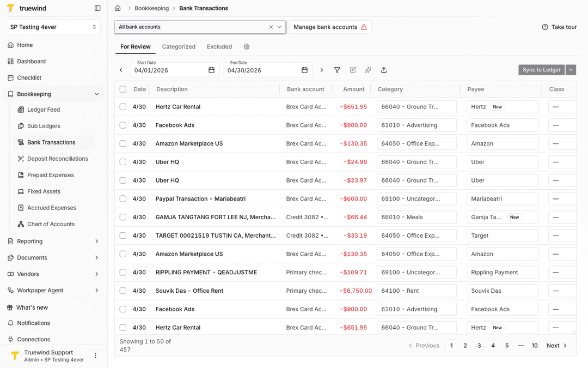Switch to the For Review tab
588x368 pixels.
[136, 46]
